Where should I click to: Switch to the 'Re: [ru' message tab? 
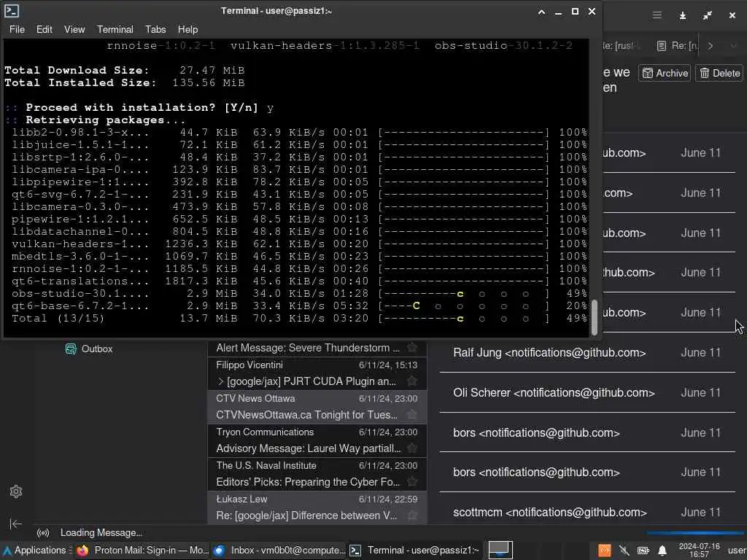(x=677, y=46)
